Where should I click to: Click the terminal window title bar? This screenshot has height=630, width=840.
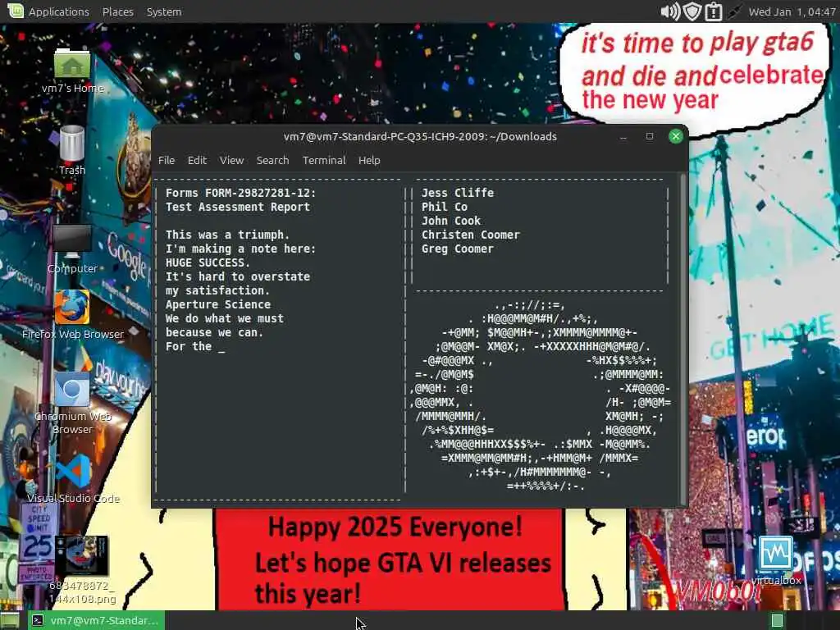(420, 137)
